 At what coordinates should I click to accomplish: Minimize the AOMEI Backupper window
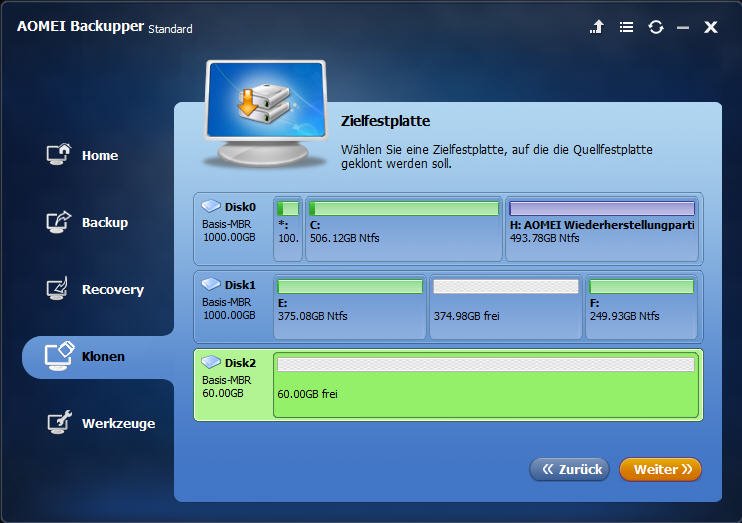coord(682,28)
